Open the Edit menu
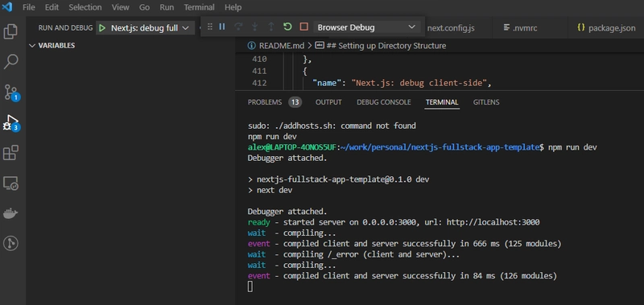This screenshot has height=305, width=644. pos(52,7)
